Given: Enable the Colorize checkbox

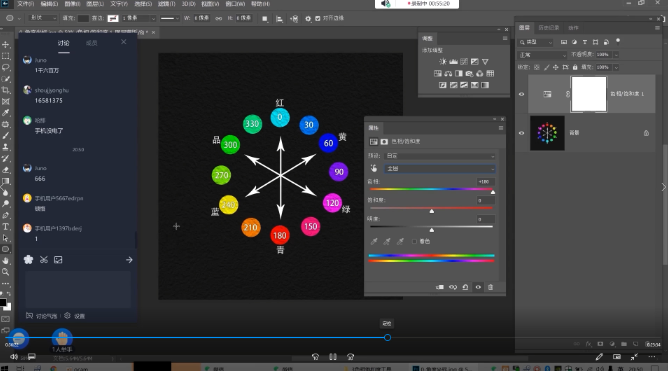Looking at the screenshot, I should pyautogui.click(x=414, y=242).
